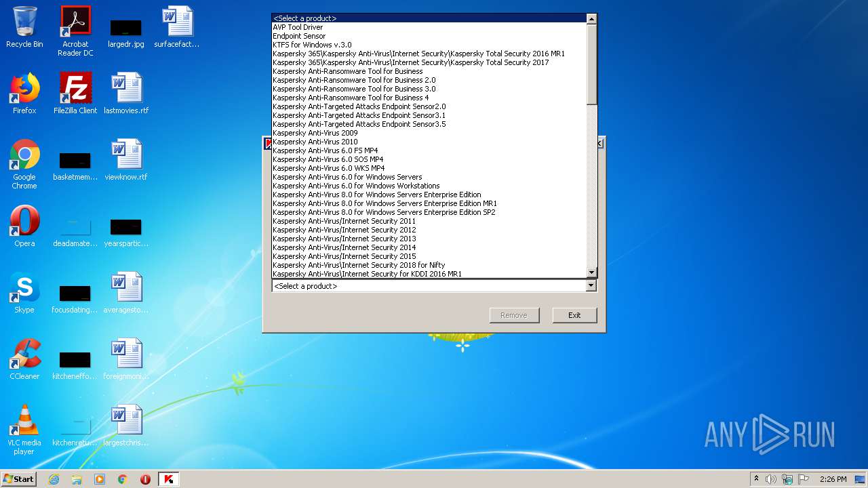Select viewknow.rtf document icon
This screenshot has width=868, height=488.
tap(126, 160)
